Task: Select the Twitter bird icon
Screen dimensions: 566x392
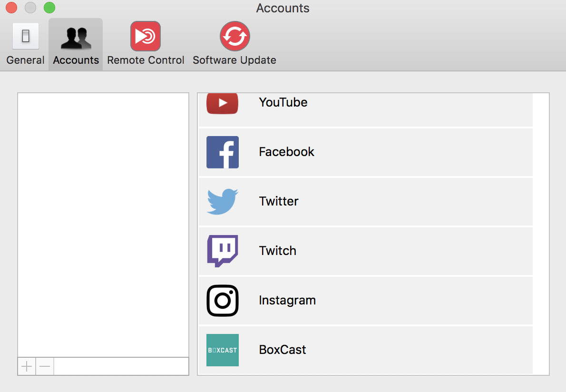Action: click(x=222, y=202)
